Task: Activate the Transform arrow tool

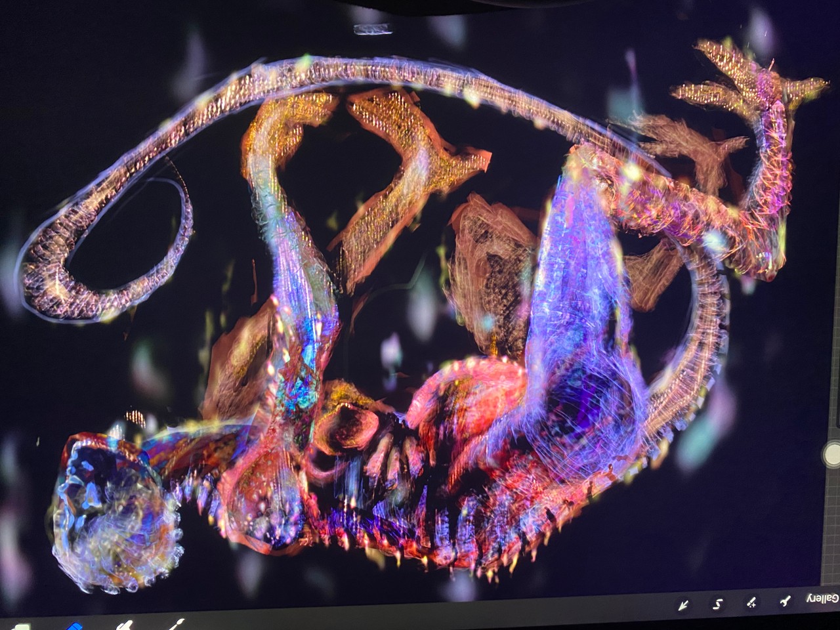Action: click(683, 605)
